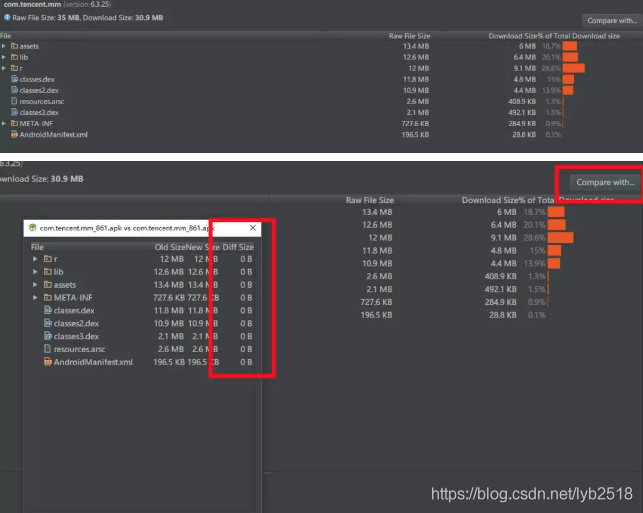Click 18.7% bar in top panel
The image size is (643, 513).
pos(570,46)
